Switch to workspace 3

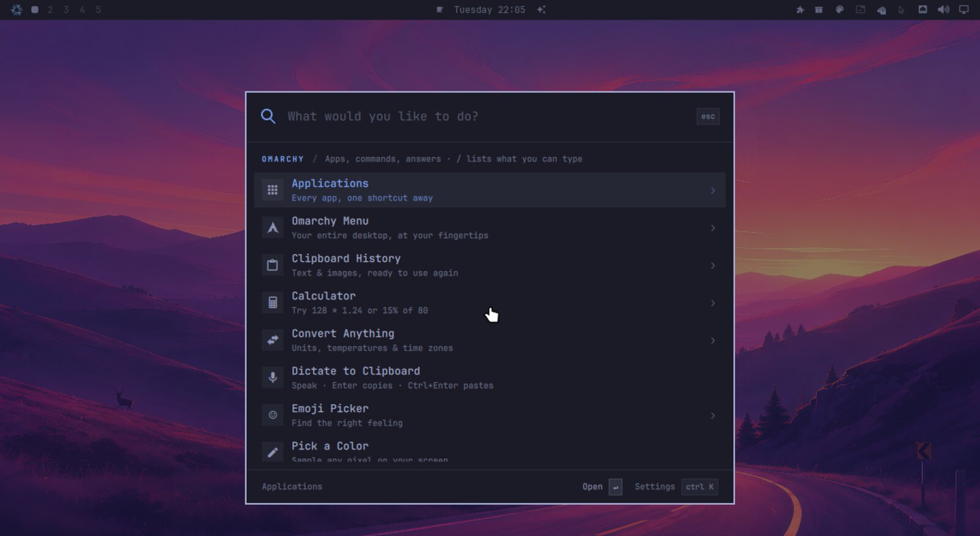point(66,10)
